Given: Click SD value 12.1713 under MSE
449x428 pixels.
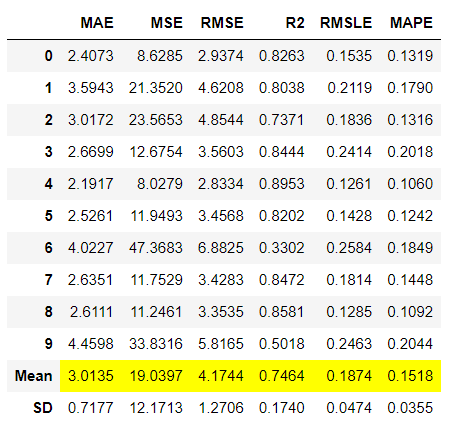Looking at the screenshot, I should coord(156,408).
